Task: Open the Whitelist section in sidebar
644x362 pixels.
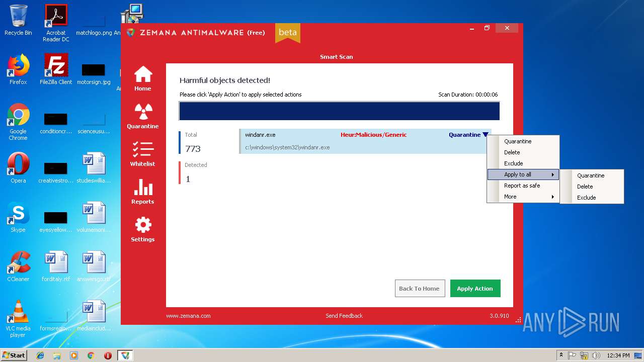Action: (x=143, y=154)
